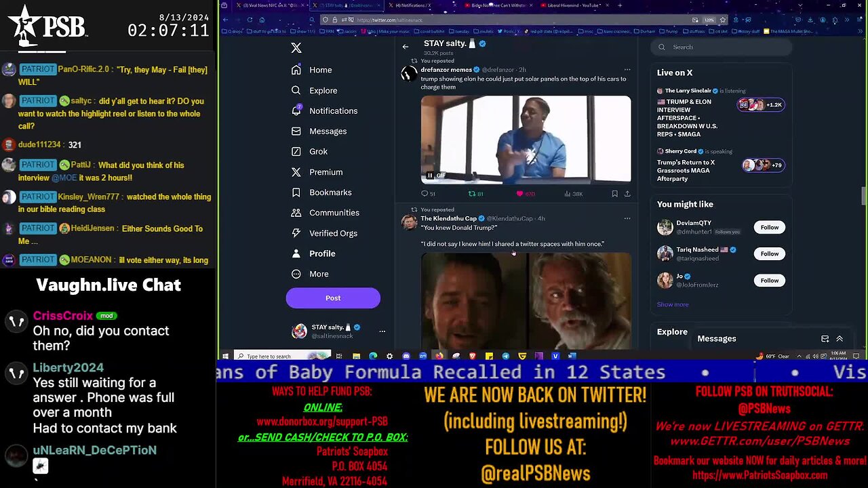The image size is (868, 488).
Task: Open Discord from the taskbar
Action: click(x=406, y=356)
